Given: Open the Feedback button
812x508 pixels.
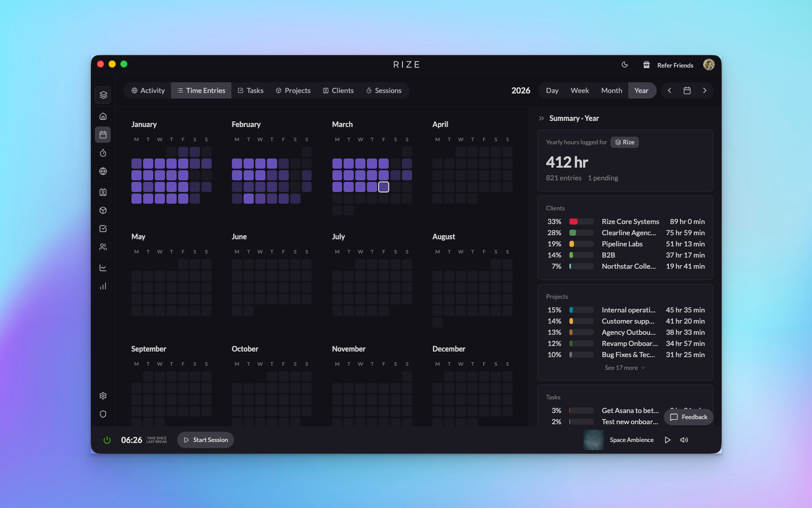Looking at the screenshot, I should 689,417.
